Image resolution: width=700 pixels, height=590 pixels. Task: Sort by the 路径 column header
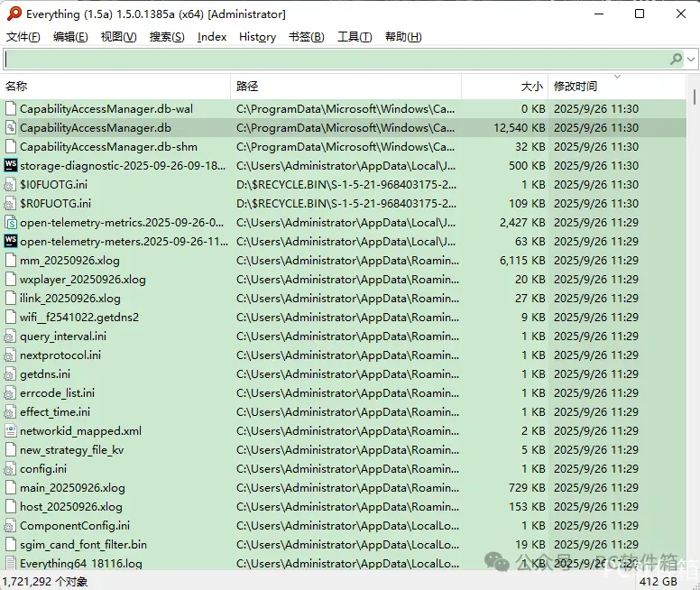[x=346, y=87]
